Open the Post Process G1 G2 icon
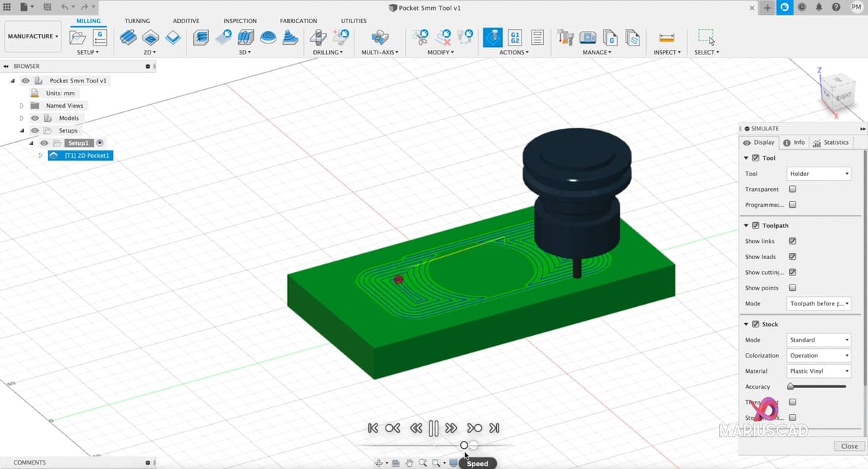868x469 pixels. pos(515,37)
